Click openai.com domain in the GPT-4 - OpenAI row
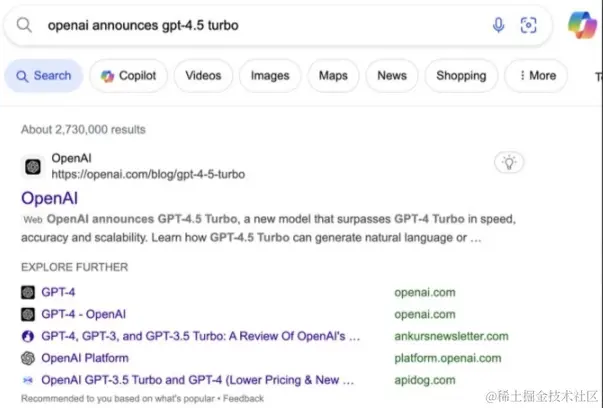This screenshot has width=603, height=408. [425, 315]
